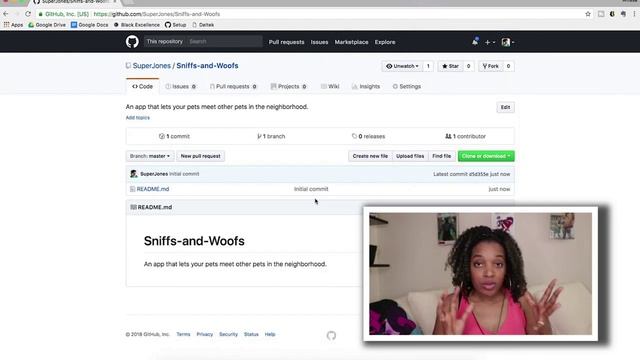
Task: Open the Setup bookmark
Action: click(x=176, y=25)
